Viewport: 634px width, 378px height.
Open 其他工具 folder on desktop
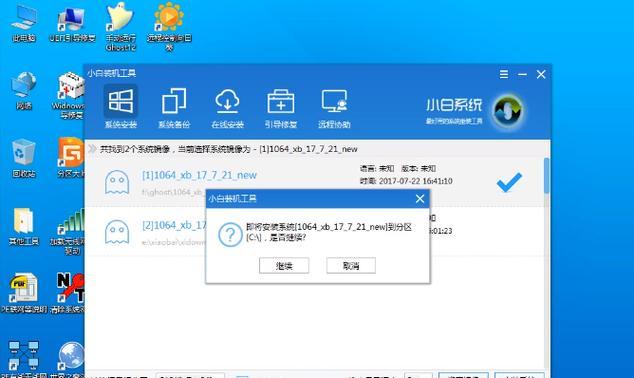(24, 226)
